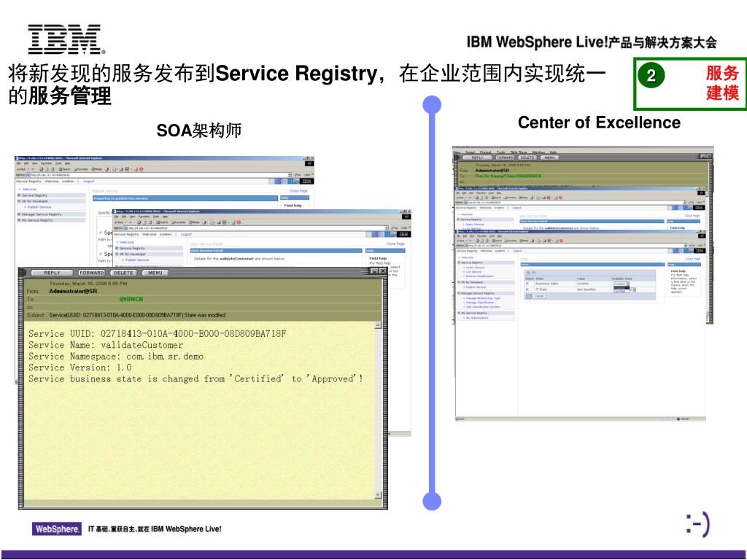Open File menu in Publish Service browser

18,163
